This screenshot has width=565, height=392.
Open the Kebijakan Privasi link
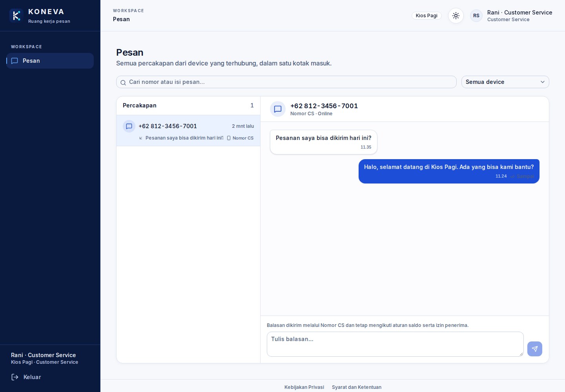(304, 387)
